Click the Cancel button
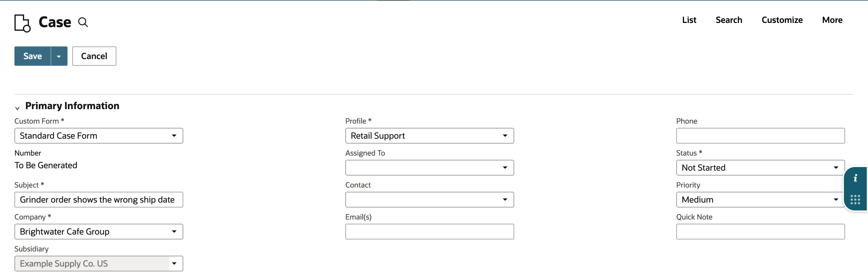 coord(94,56)
